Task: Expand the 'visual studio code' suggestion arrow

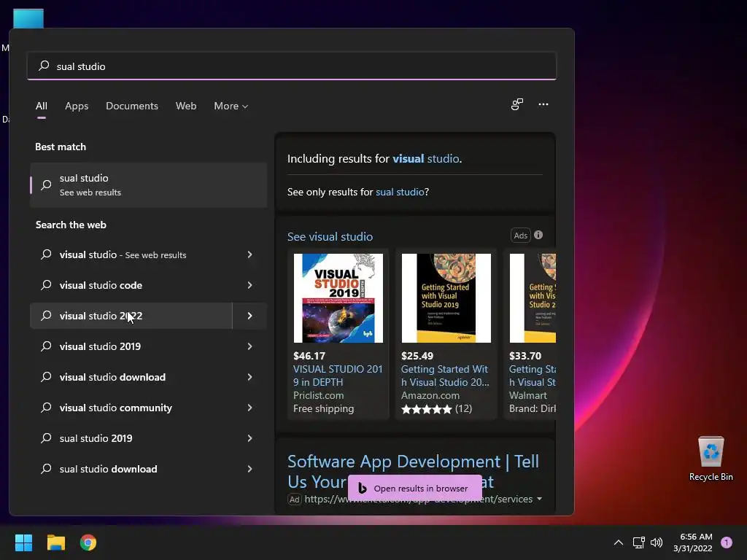Action: tap(249, 285)
